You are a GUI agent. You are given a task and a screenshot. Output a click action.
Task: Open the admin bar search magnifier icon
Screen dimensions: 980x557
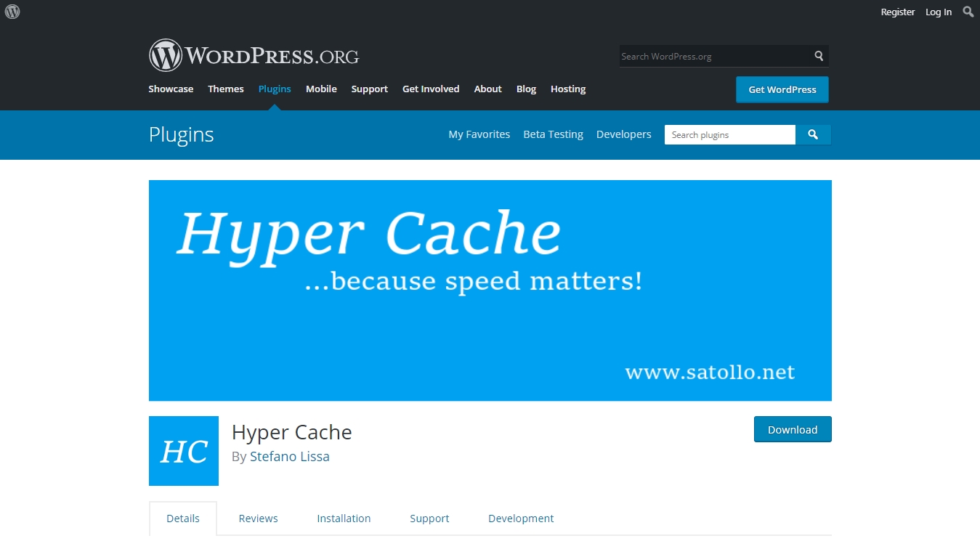coord(968,12)
